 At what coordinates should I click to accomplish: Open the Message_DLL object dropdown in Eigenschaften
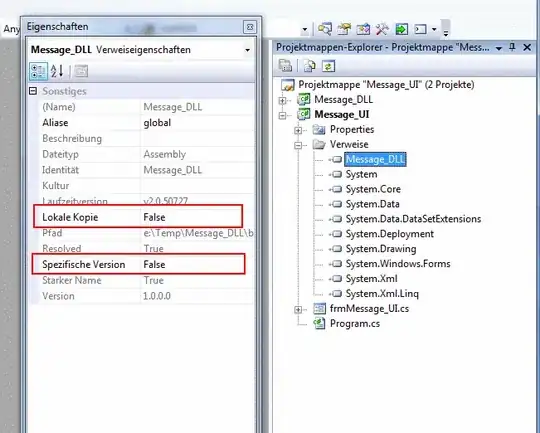pos(247,50)
